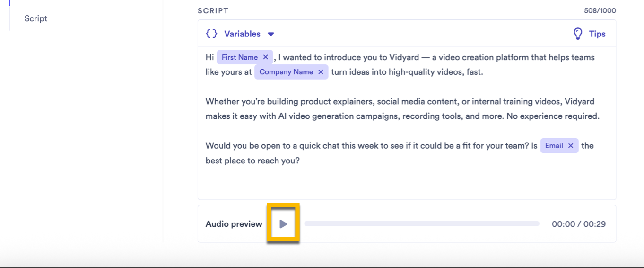Viewport: 644px width, 268px height.
Task: Place cursor after "best place to reach you?"
Action: (301, 161)
